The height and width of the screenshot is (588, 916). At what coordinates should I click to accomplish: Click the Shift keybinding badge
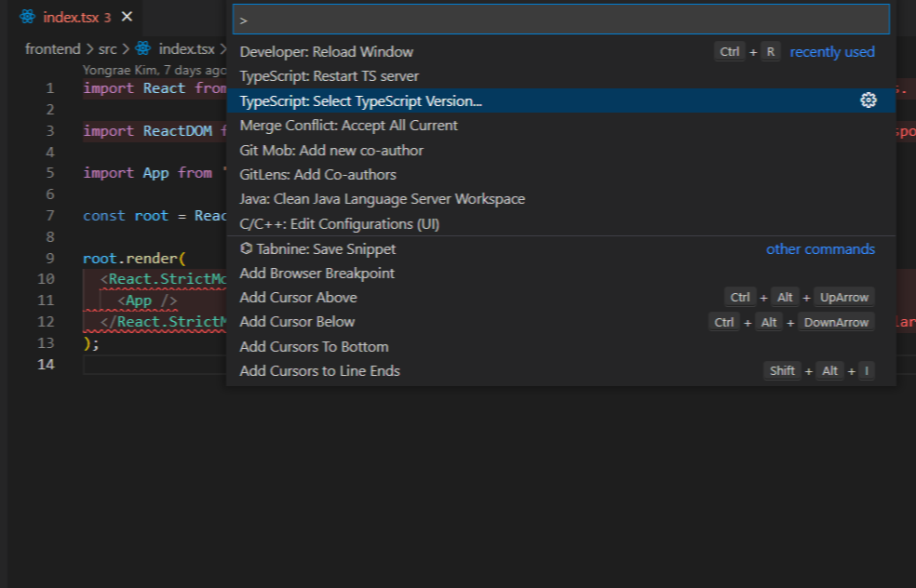tap(782, 371)
